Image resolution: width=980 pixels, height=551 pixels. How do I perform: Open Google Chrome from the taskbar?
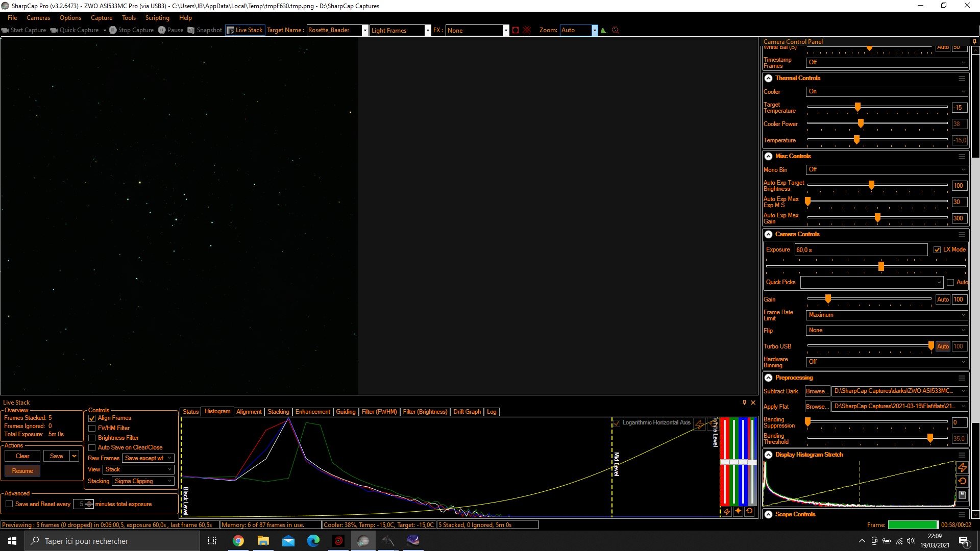pyautogui.click(x=238, y=541)
